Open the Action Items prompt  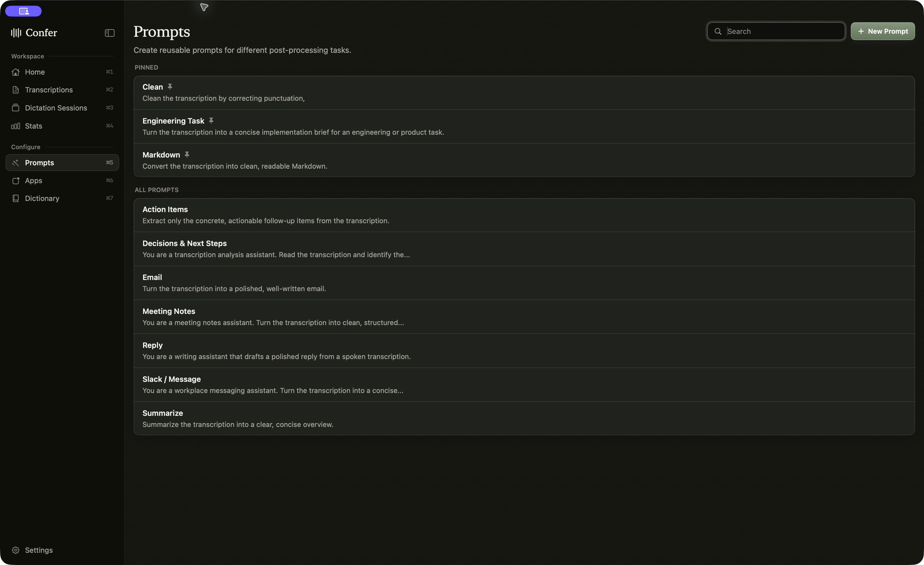point(524,215)
